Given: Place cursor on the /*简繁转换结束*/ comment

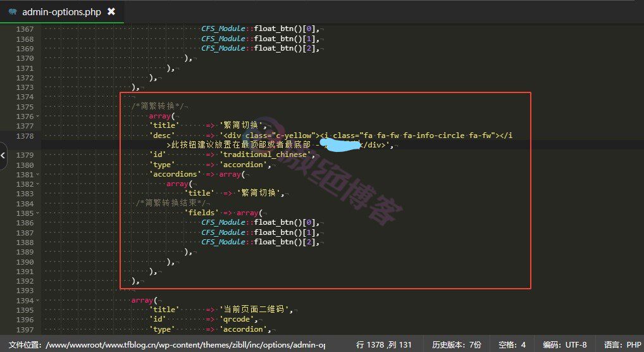Looking at the screenshot, I should 171,203.
